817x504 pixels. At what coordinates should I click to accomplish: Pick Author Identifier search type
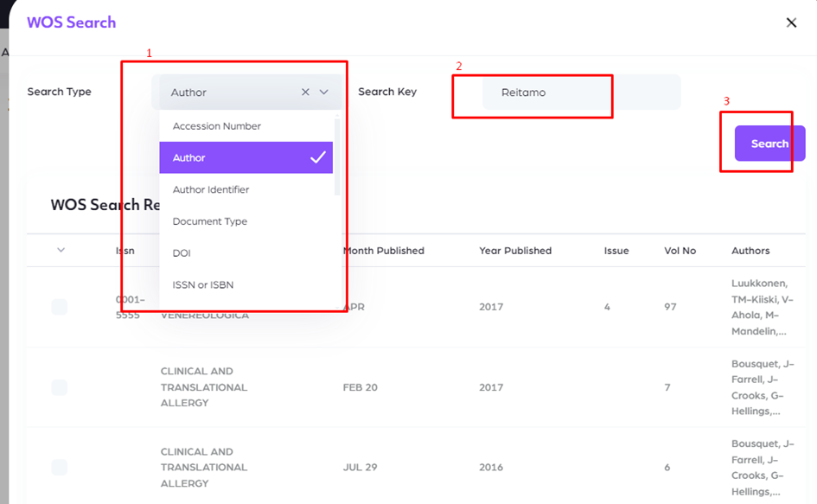211,190
